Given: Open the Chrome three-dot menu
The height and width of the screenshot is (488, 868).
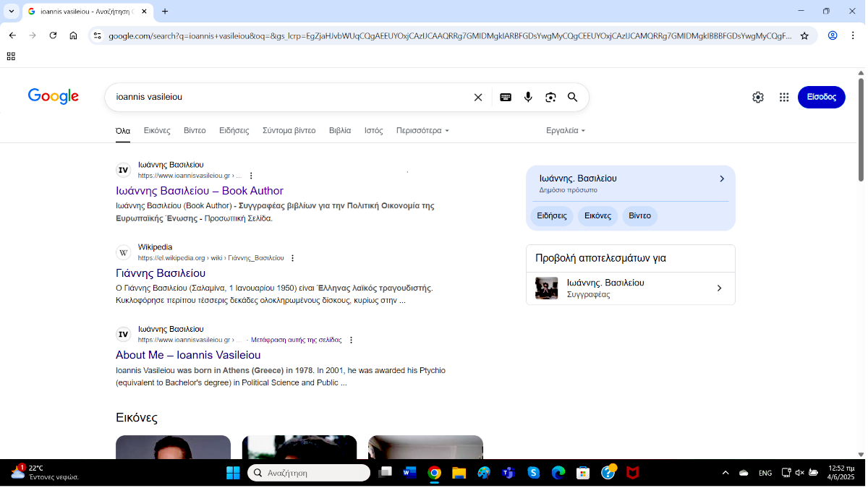Looking at the screenshot, I should coord(854,35).
